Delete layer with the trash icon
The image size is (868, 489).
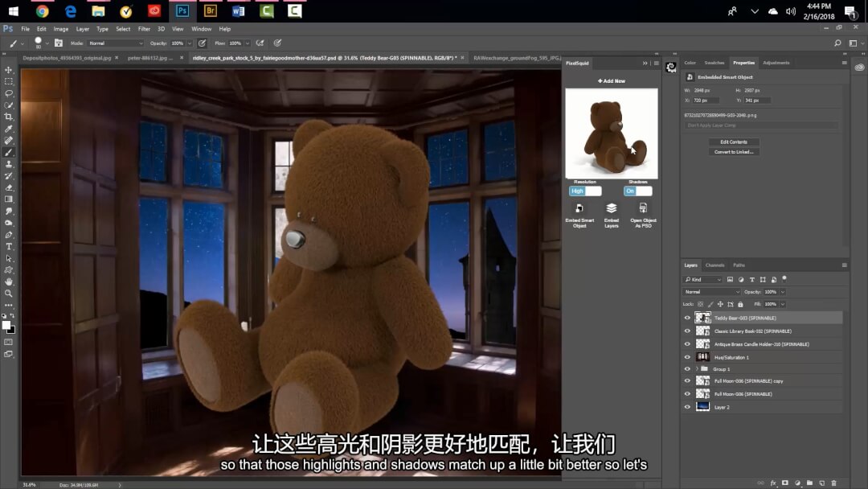click(833, 483)
